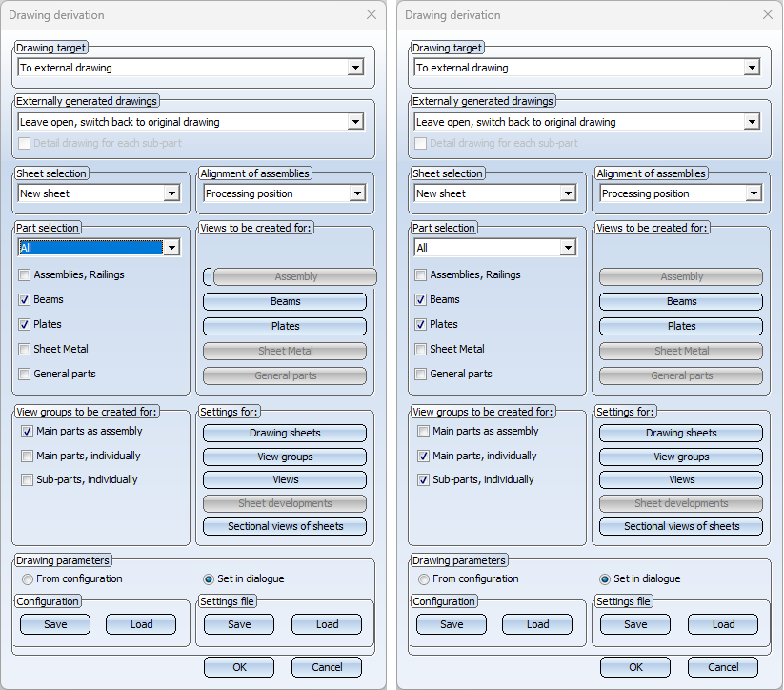Viewport: 784px width, 690px height.
Task: Check Main parts as assembly in right dialog
Action: 423,431
